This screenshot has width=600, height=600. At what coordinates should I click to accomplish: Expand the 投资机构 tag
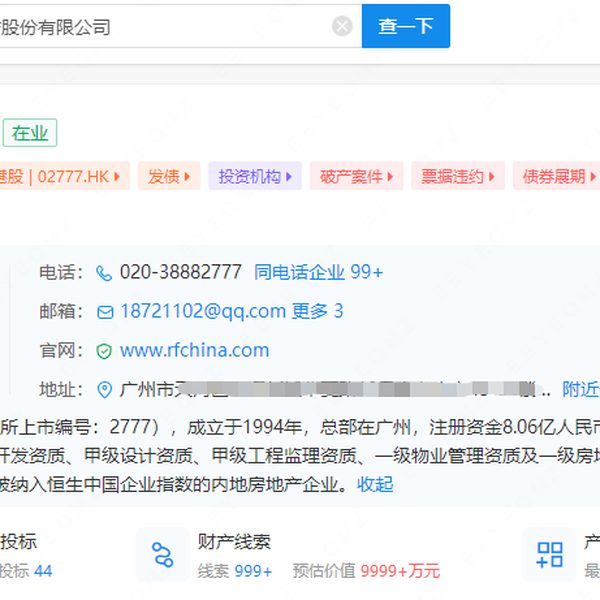(x=255, y=176)
